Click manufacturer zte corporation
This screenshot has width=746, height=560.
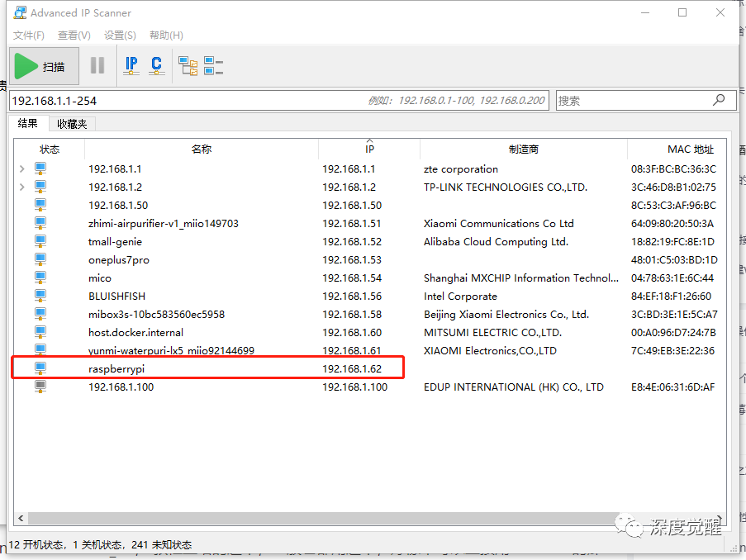click(461, 168)
